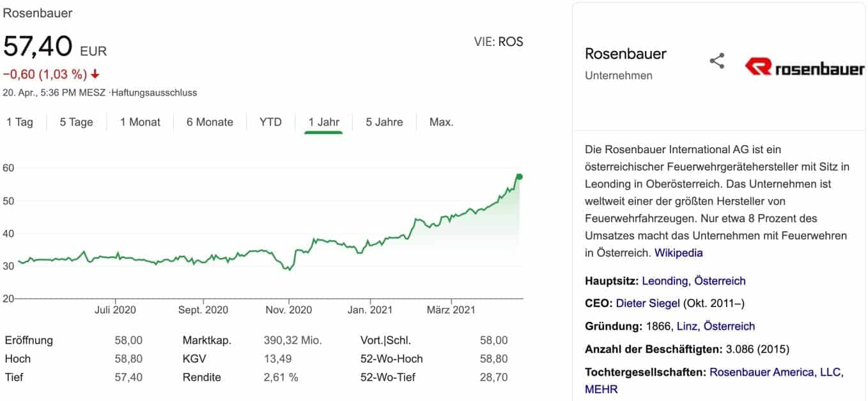Click the 52-Wo-Tief value 28,70
Screen dimensions: 868x401
coord(493,377)
